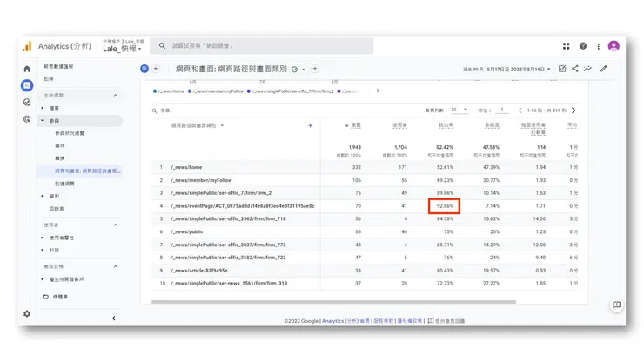Select the Reports icon in left rail
The image size is (644, 362).
coord(27,85)
